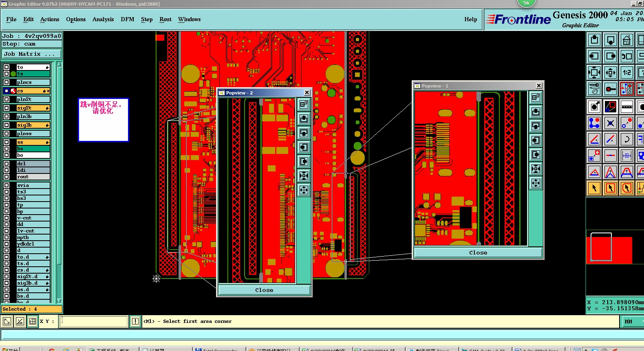644x351 pixels.
Task: Click the pan up icon in right toolbar
Action: click(594, 40)
